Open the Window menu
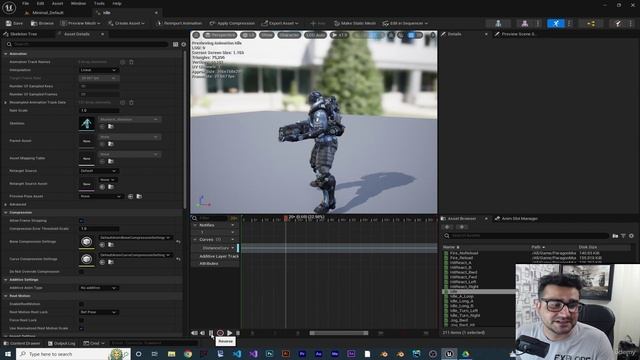The width and height of the screenshot is (640, 360). click(78, 3)
